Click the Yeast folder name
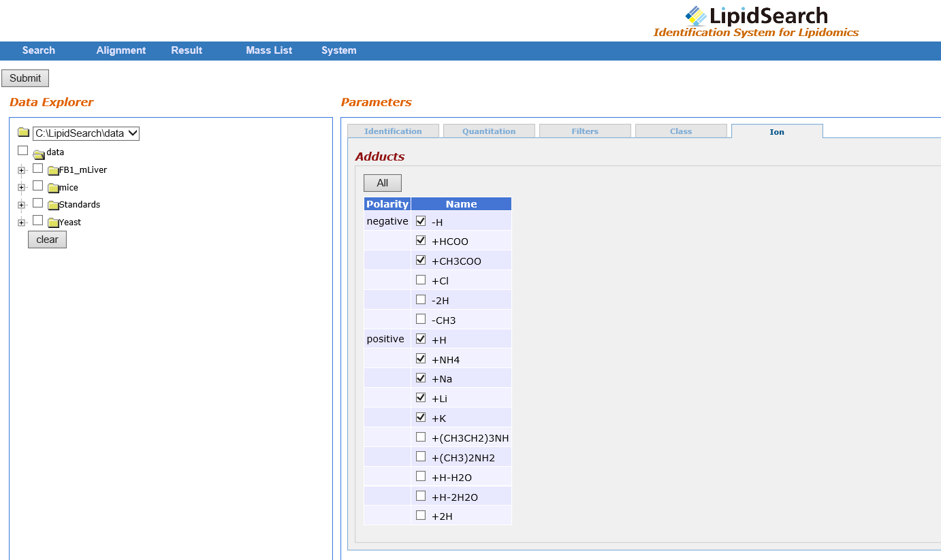This screenshot has width=941, height=560. tap(70, 223)
